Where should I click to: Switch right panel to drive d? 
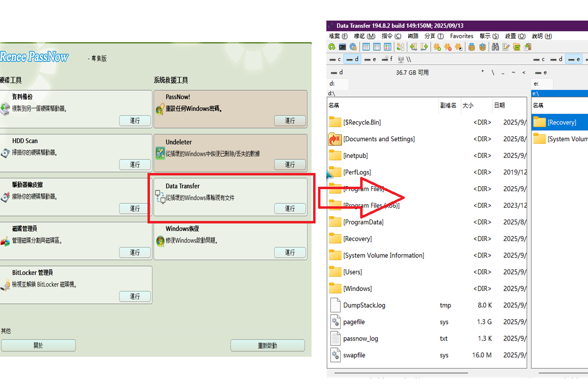pos(556,59)
